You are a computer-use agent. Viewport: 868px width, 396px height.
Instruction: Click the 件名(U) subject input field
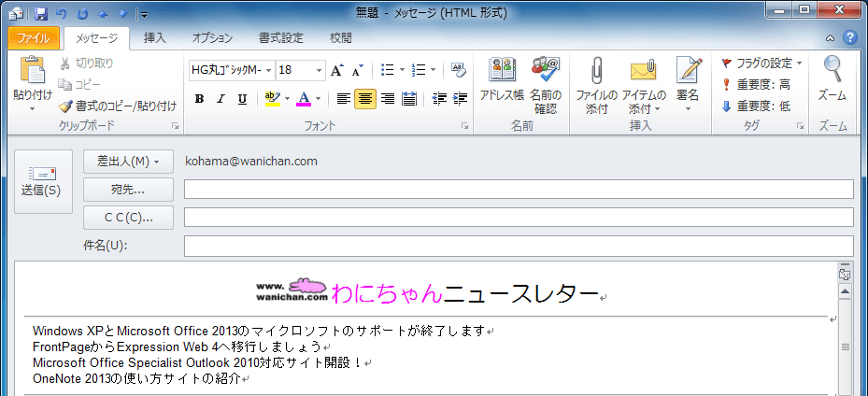point(519,247)
